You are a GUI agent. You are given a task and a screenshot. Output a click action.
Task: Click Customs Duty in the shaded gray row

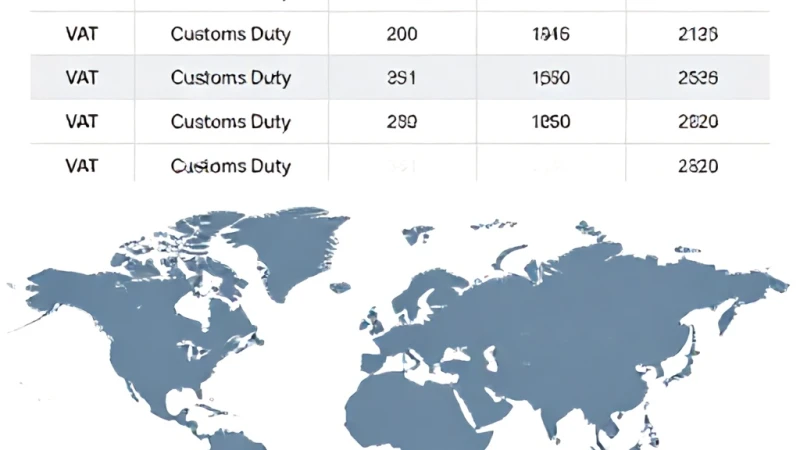231,78
